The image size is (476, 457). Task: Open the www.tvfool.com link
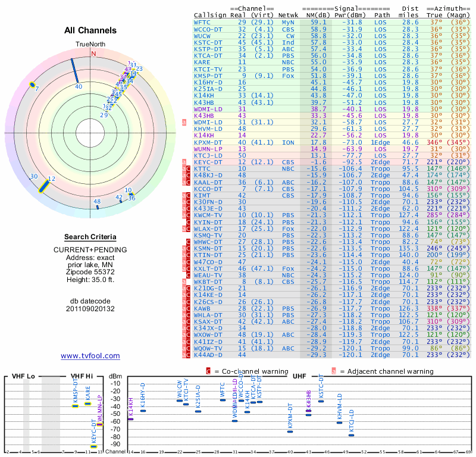[x=90, y=356]
